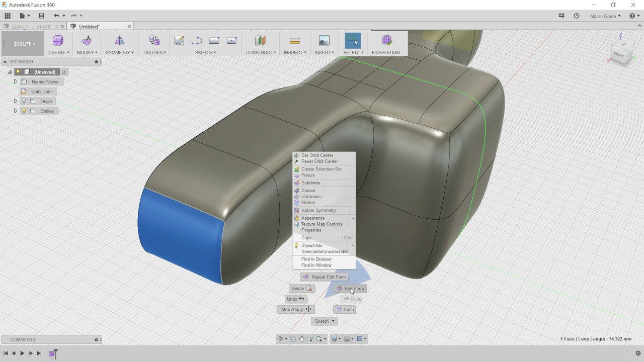Click the Look At camera icon
The width and height of the screenshot is (644, 362).
[x=293, y=339]
